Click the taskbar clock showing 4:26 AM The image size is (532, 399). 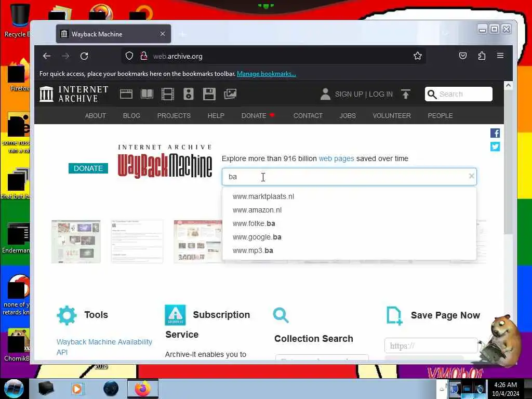[x=505, y=389]
